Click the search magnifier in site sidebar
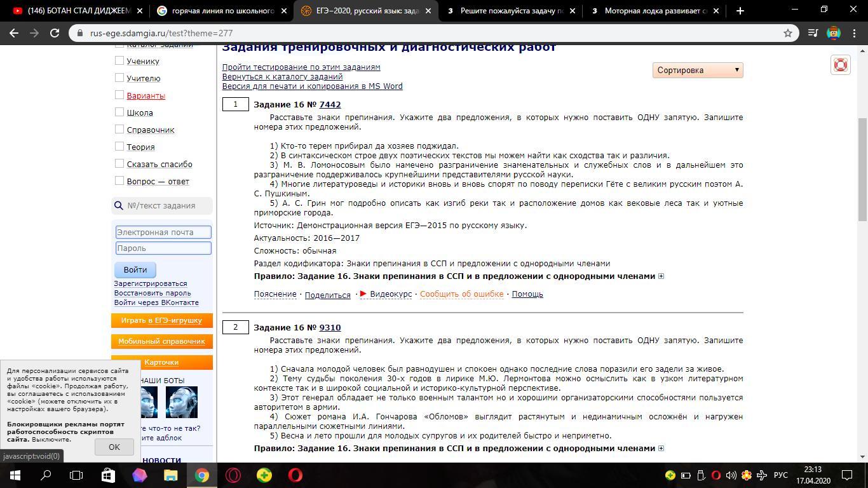The width and height of the screenshot is (868, 488). tap(118, 205)
